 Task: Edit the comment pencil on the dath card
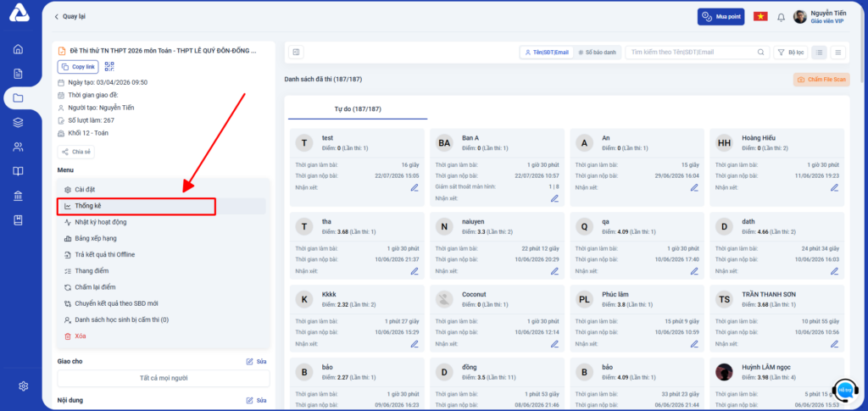point(835,271)
